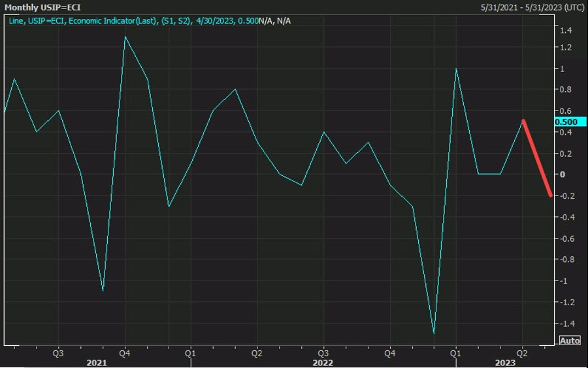This screenshot has height=368, width=588.
Task: Select the Q4 2022 quarter label
Action: click(389, 354)
